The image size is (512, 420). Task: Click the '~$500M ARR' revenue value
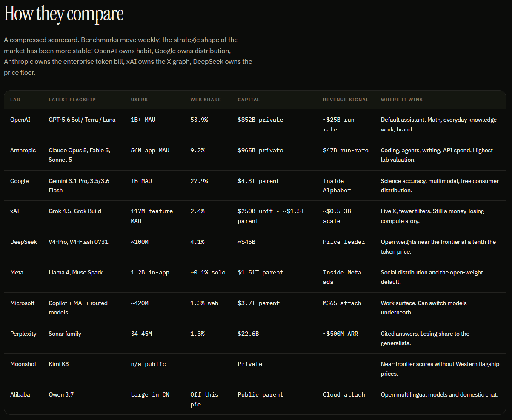(340, 334)
